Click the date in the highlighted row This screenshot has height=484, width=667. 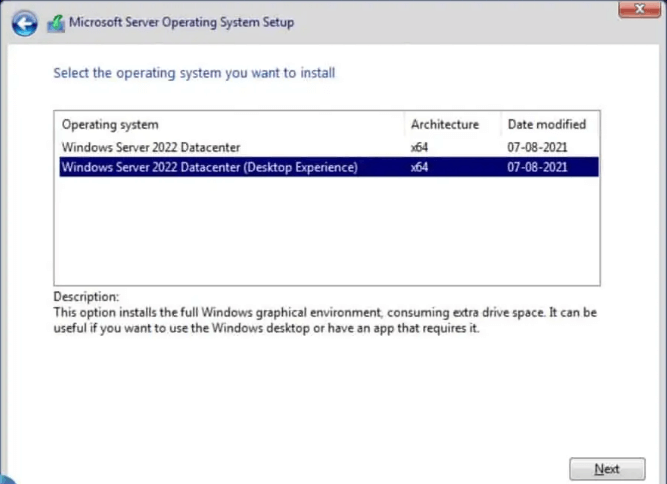537,167
